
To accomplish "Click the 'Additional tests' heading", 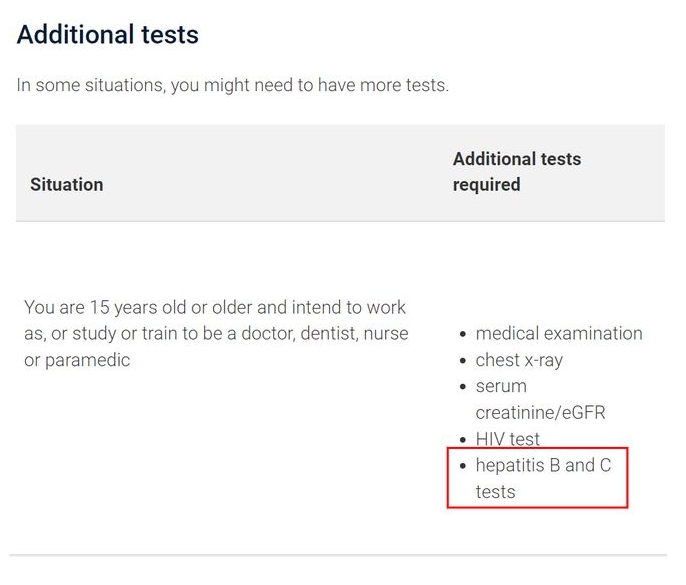I will coord(108,35).
